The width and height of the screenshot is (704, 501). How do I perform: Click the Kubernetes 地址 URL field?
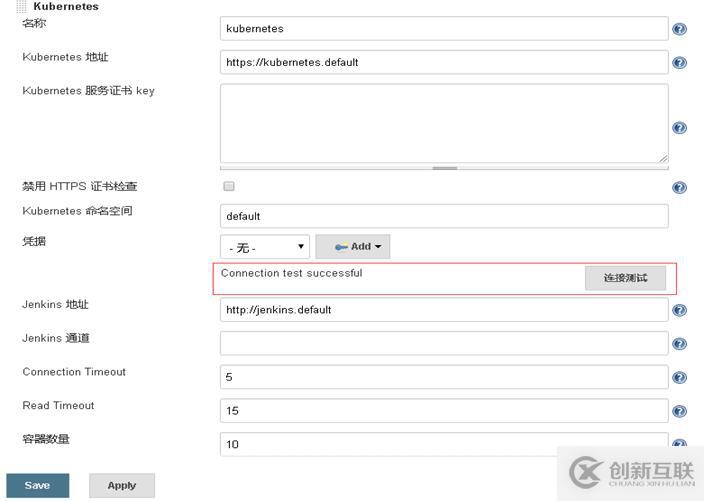[x=444, y=62]
